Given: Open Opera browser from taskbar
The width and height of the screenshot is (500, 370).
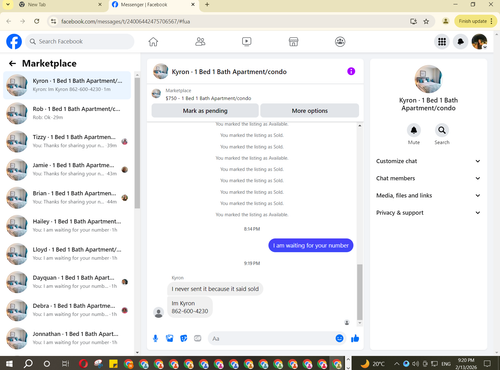Looking at the screenshot, I should pos(83,363).
